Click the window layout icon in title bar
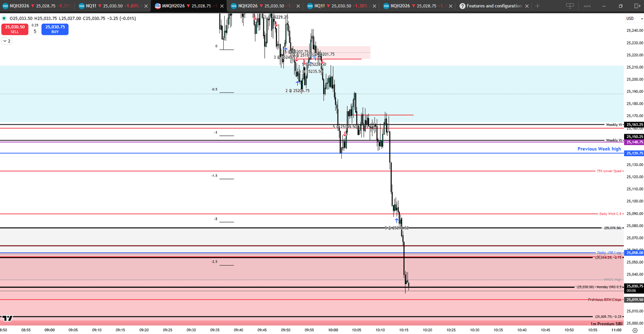 click(569, 6)
